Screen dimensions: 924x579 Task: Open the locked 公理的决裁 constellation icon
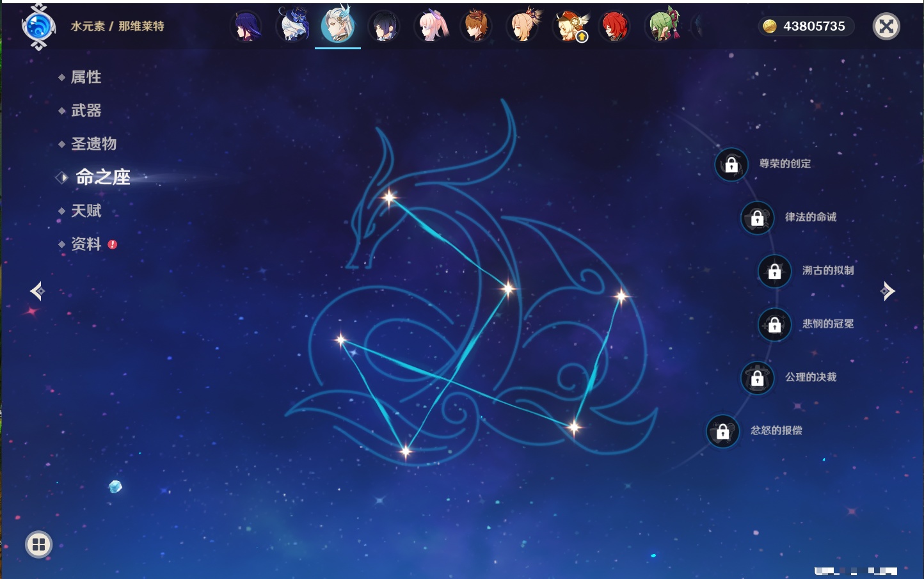tap(757, 377)
